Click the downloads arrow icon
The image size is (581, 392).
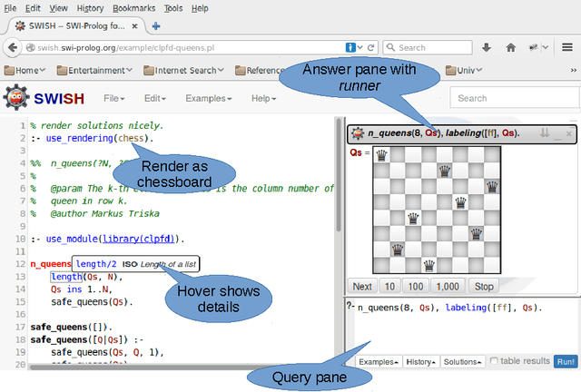[x=487, y=47]
